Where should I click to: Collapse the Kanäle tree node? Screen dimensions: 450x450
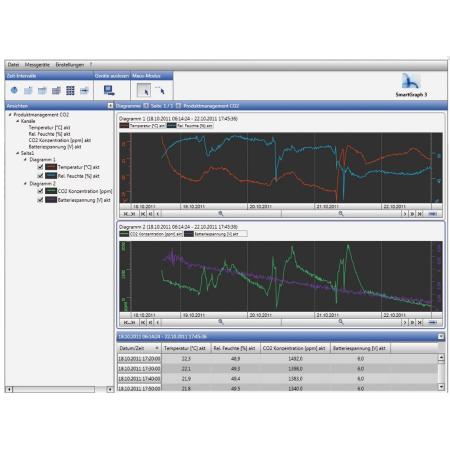click(18, 121)
